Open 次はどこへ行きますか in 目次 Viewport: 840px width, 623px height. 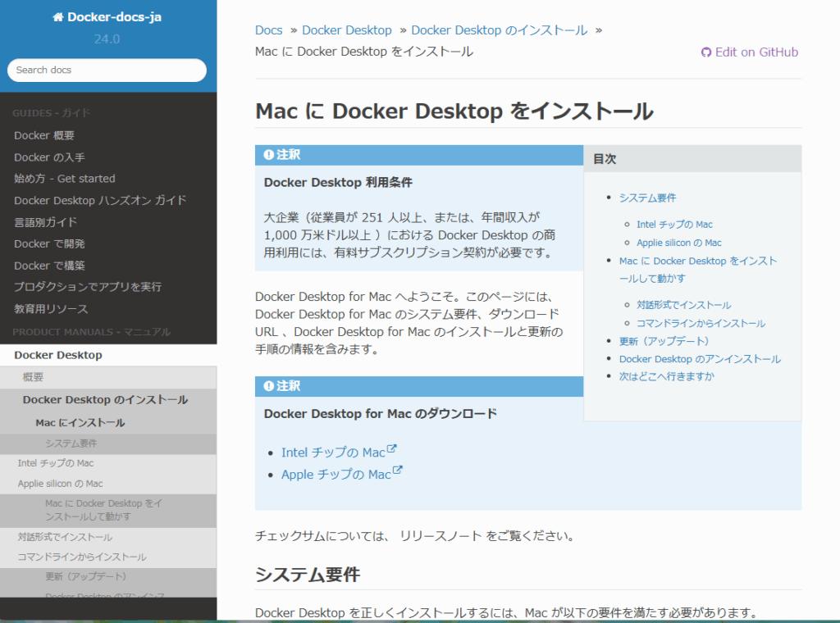[666, 377]
